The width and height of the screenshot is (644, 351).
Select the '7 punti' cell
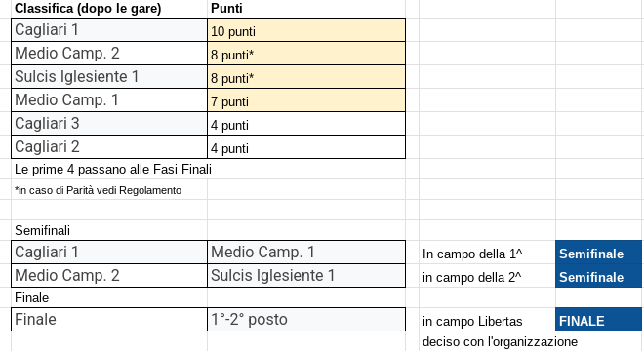pyautogui.click(x=306, y=100)
